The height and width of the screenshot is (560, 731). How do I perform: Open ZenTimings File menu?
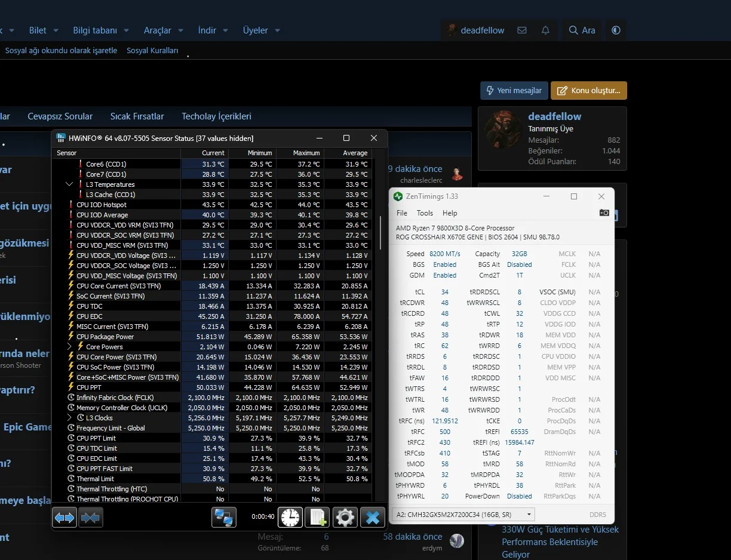tap(402, 213)
